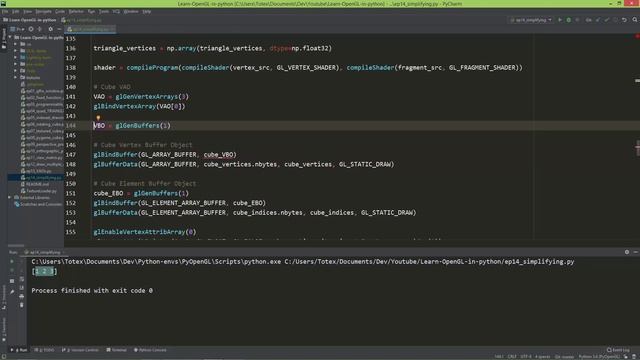This screenshot has height=360, width=640.
Task: Open the Terminal tool window
Action: [x=117, y=350]
